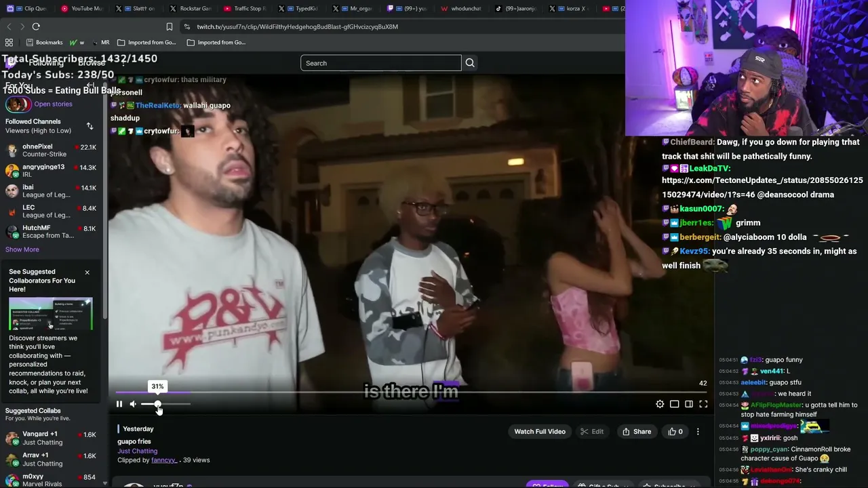Switch the clip to fullscreen
This screenshot has width=868, height=488.
tap(703, 404)
